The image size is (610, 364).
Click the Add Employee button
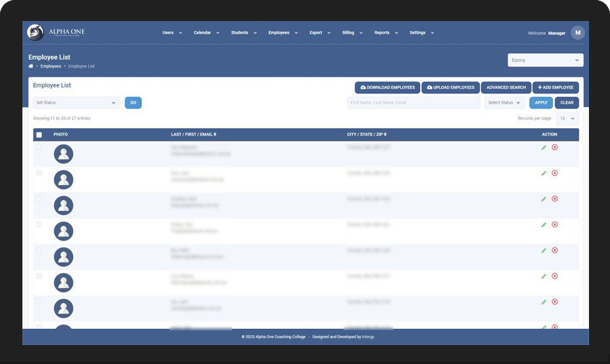click(556, 87)
